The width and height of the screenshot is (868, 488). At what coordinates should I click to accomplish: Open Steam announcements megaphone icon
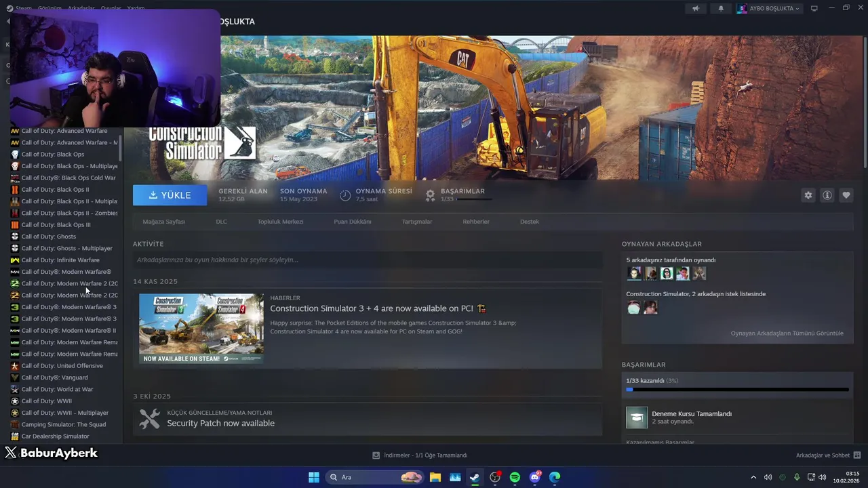[696, 8]
